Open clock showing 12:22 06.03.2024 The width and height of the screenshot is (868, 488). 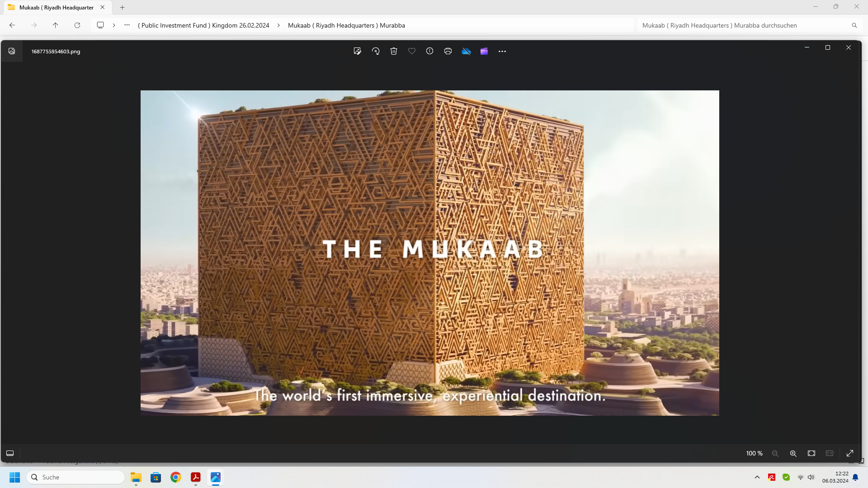point(835,477)
